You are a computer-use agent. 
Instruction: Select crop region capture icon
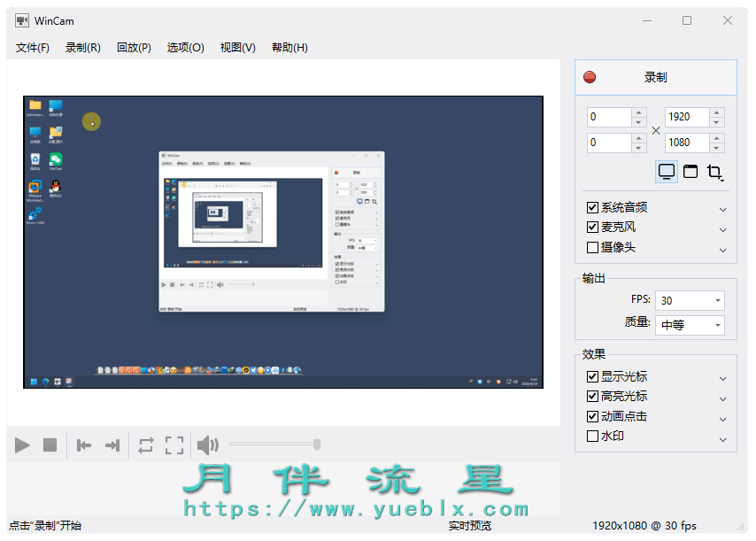coord(715,172)
